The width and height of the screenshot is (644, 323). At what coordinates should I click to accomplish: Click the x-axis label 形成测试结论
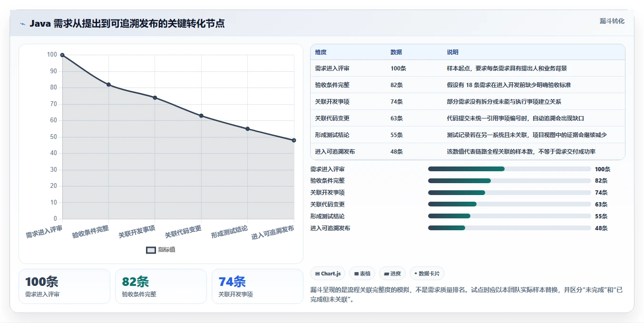point(229,232)
